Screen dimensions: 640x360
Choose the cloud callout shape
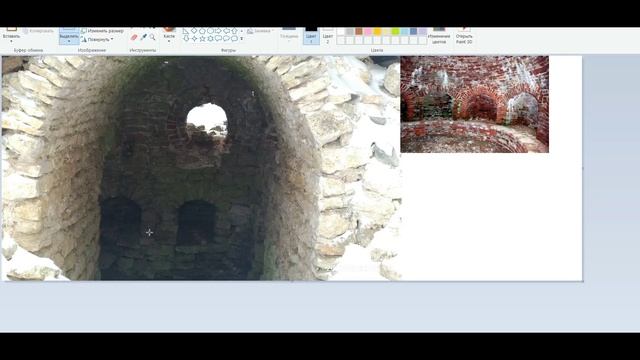[x=234, y=38]
